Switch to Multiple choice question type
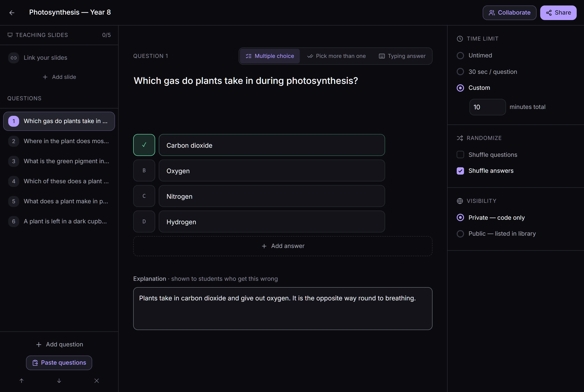 (x=270, y=56)
